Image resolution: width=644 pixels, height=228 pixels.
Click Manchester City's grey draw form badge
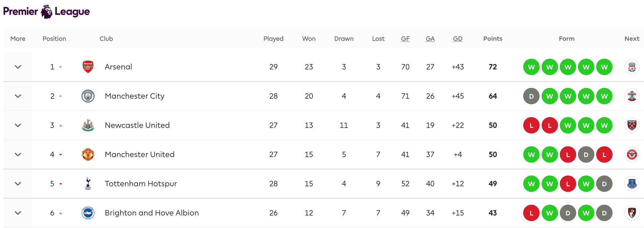(531, 96)
